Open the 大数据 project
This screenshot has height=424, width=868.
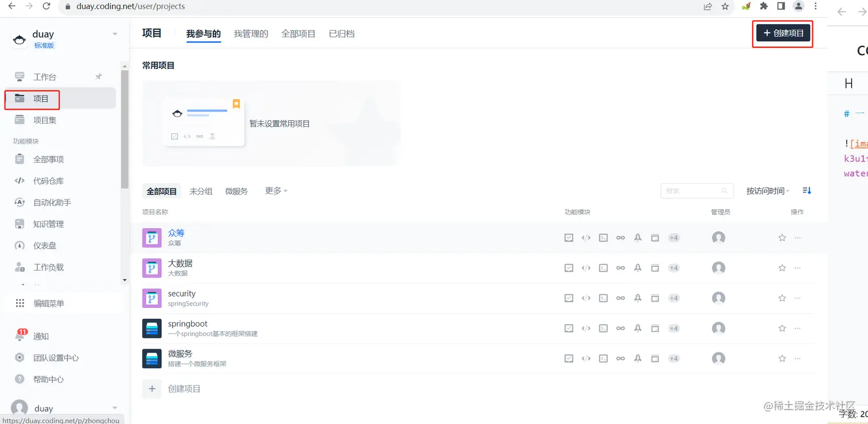tap(180, 263)
